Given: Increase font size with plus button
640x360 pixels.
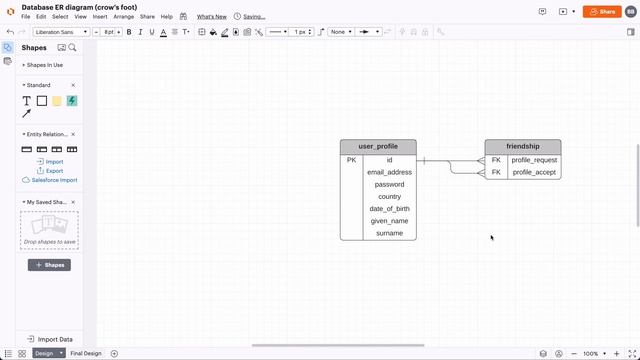Looking at the screenshot, I should [x=119, y=32].
